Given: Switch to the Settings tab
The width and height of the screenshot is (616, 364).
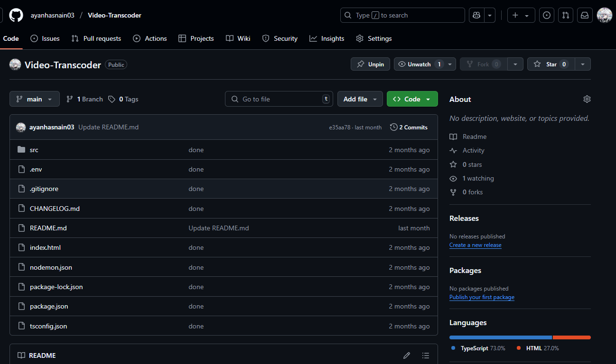Looking at the screenshot, I should (374, 38).
